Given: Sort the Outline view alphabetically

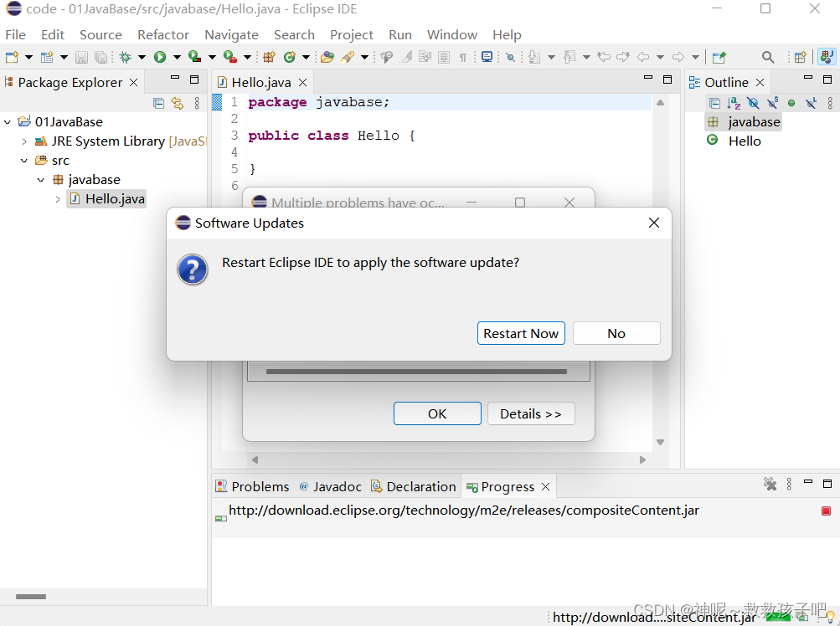Looking at the screenshot, I should (734, 102).
